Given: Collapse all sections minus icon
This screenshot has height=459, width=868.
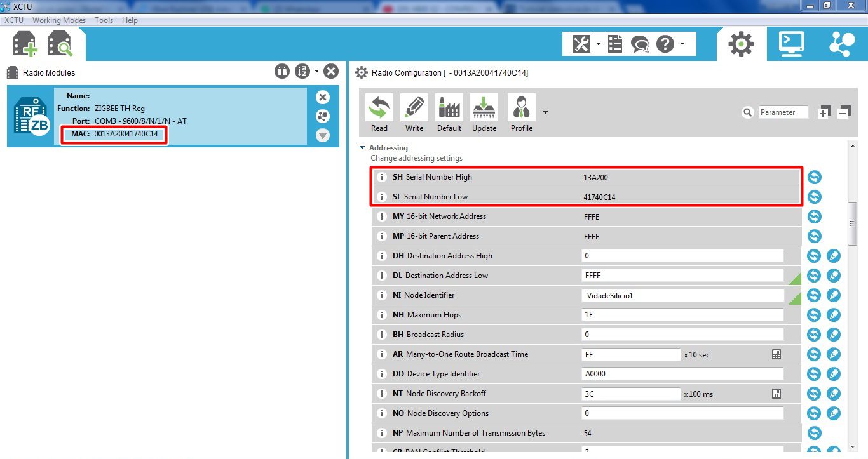Looking at the screenshot, I should tap(844, 112).
